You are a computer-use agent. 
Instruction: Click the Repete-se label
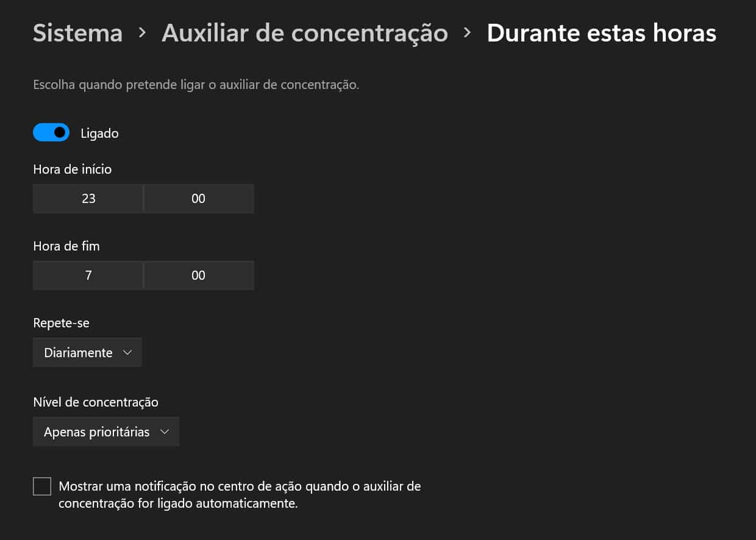coord(61,323)
